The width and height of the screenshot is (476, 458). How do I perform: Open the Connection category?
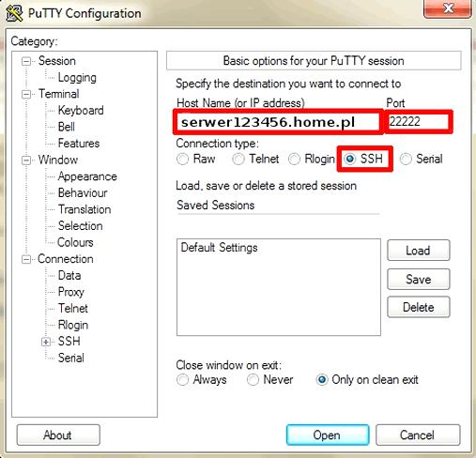66,259
